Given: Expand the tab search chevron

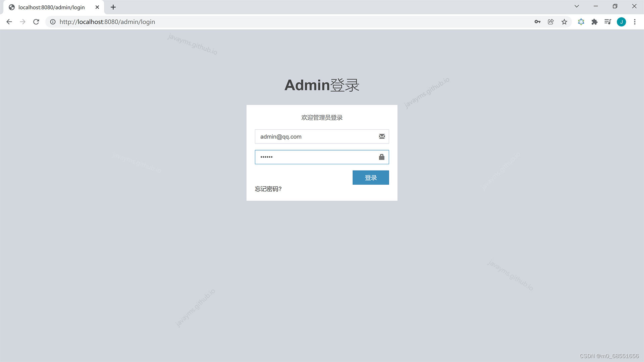Looking at the screenshot, I should [x=577, y=6].
